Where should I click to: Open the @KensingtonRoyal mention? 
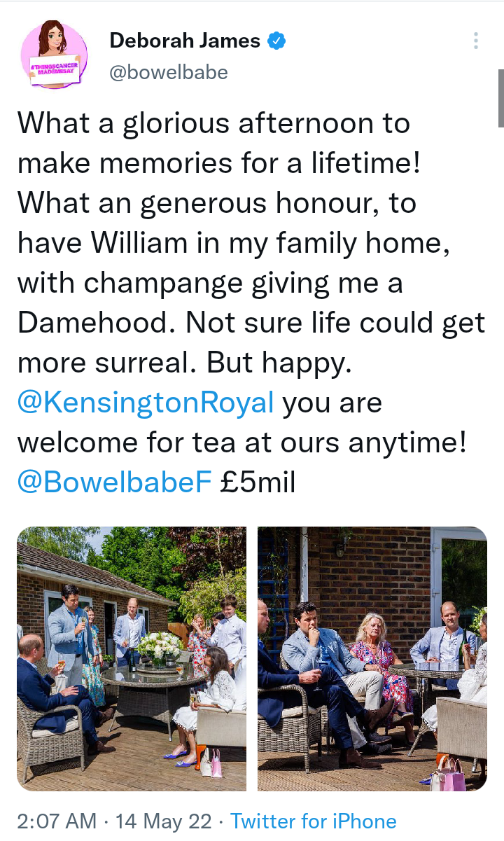click(146, 403)
